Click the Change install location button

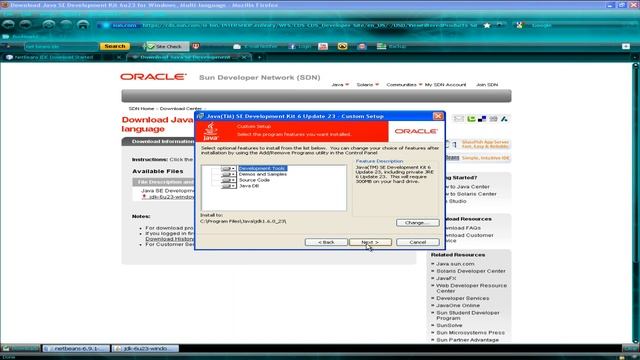pyautogui.click(x=418, y=223)
